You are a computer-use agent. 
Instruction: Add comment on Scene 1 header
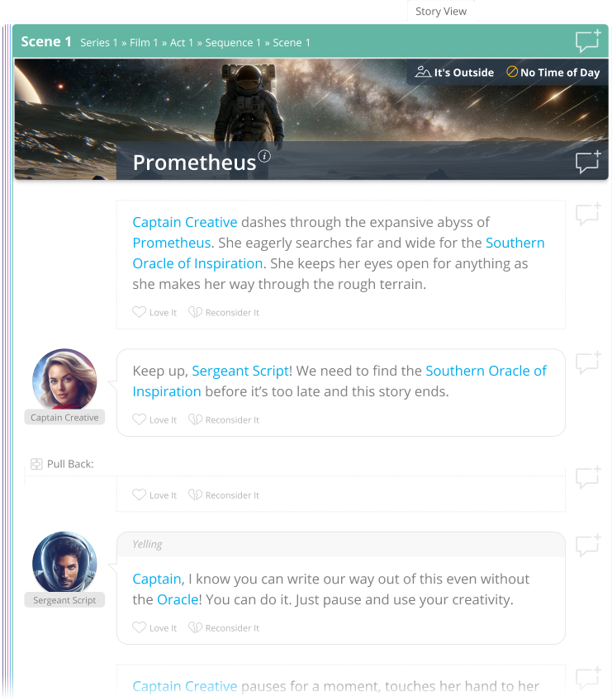pyautogui.click(x=587, y=41)
